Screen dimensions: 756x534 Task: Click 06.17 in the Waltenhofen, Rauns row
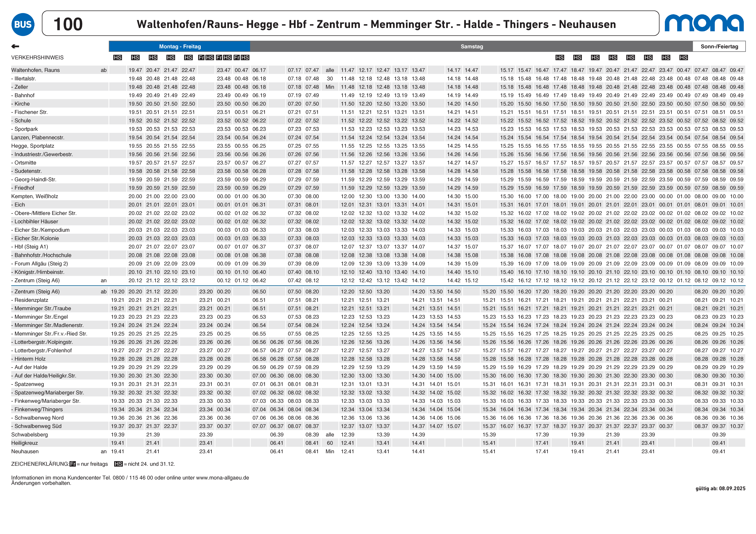[x=259, y=70]
